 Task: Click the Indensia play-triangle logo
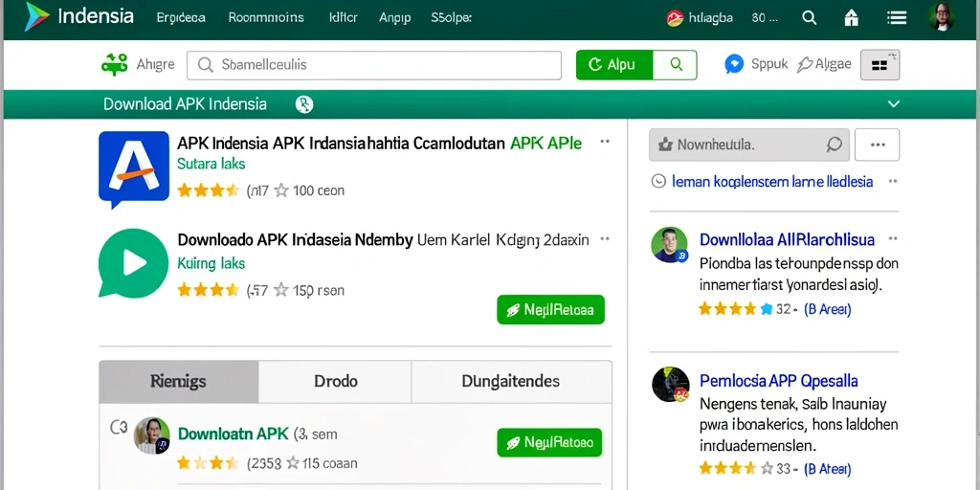pyautogui.click(x=37, y=17)
